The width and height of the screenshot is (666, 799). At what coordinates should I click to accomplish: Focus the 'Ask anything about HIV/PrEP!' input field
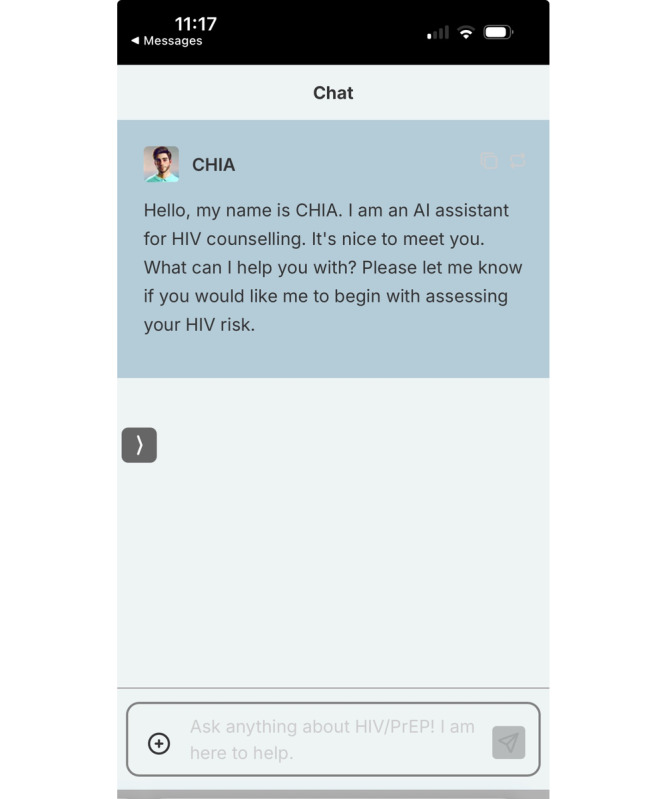333,739
